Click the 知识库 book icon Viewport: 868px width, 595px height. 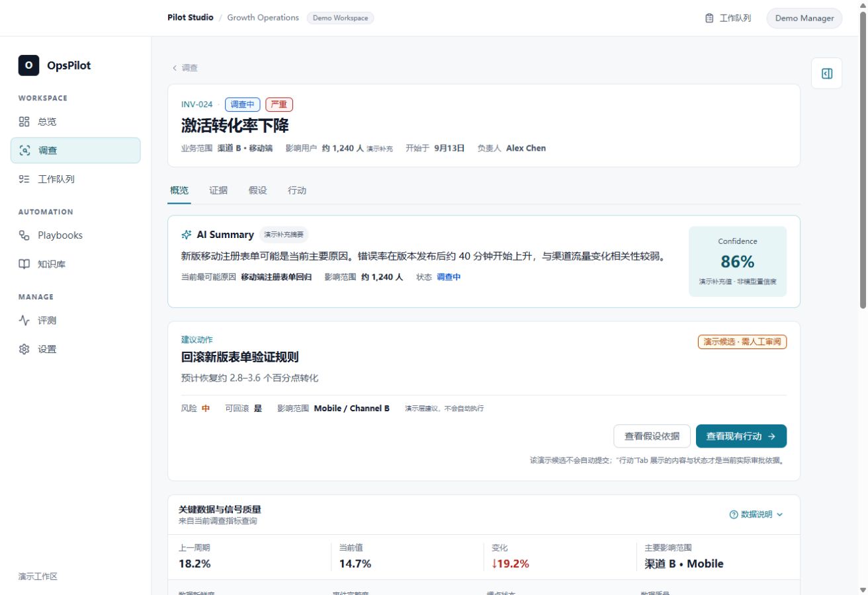[24, 264]
